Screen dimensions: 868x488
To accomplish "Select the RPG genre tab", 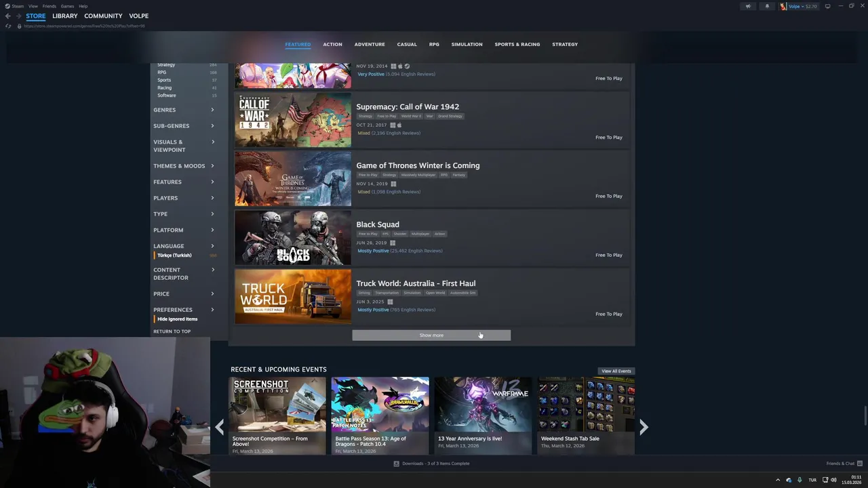I will 434,44.
